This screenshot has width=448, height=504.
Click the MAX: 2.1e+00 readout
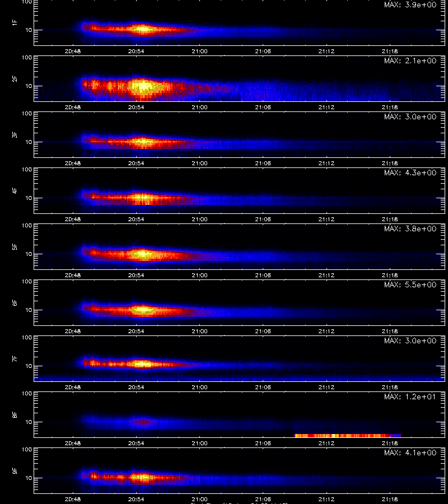(x=410, y=60)
